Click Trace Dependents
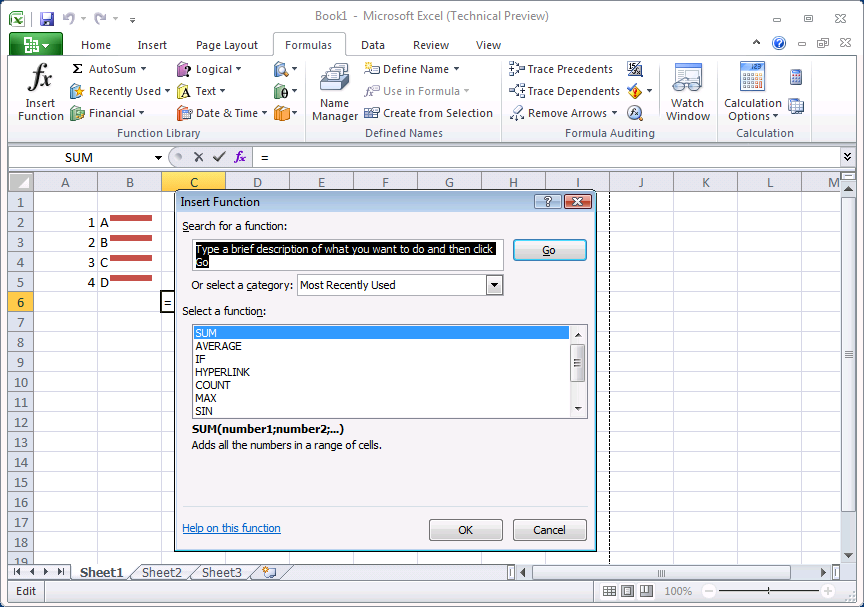This screenshot has width=864, height=607. pyautogui.click(x=564, y=91)
